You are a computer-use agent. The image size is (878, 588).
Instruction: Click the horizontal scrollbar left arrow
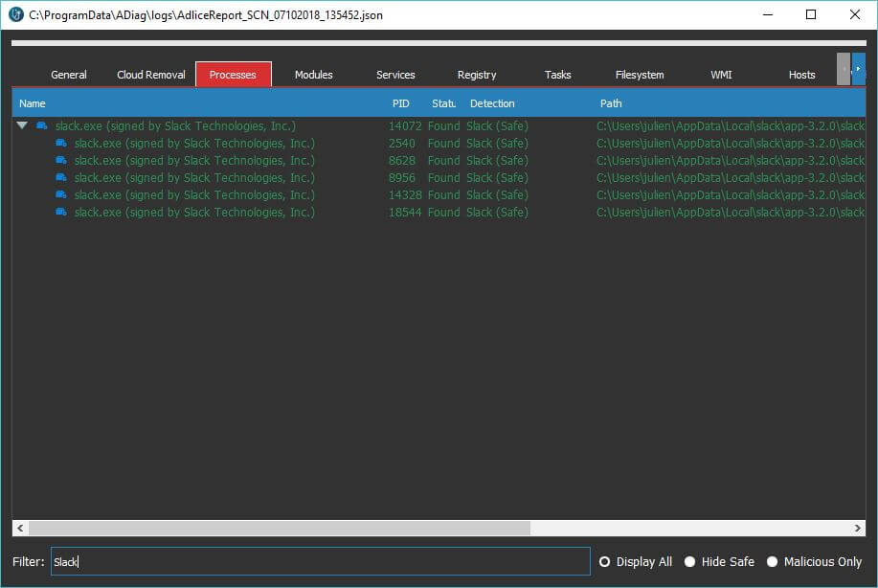20,529
